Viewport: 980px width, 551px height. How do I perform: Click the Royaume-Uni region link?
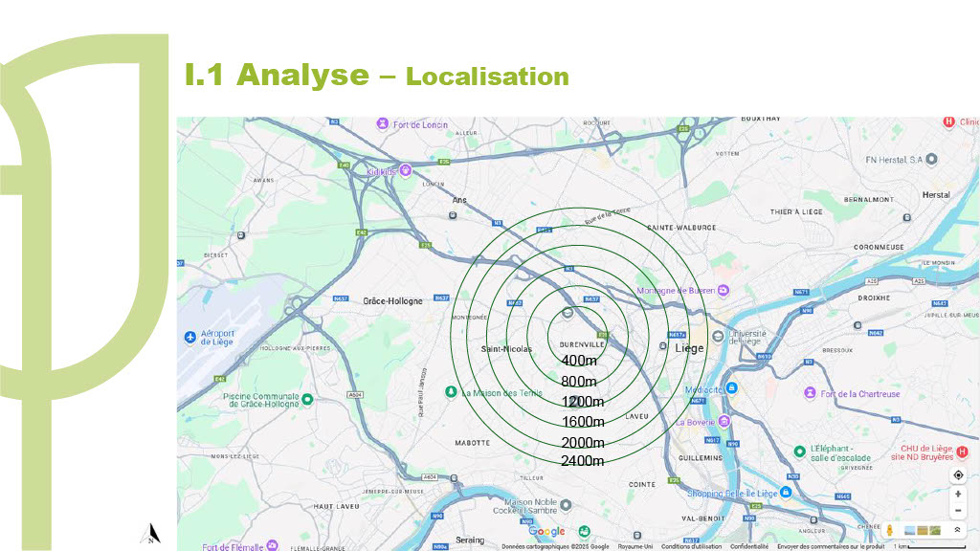coord(635,546)
